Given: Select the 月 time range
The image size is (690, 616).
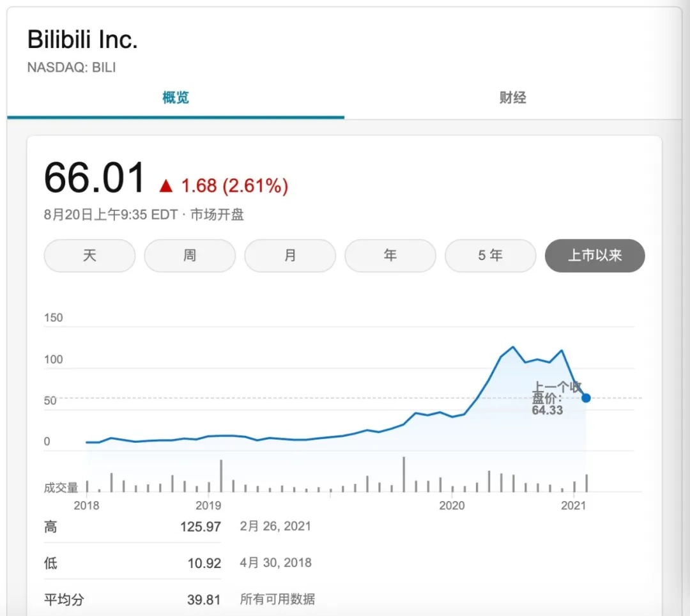Looking at the screenshot, I should (x=290, y=256).
